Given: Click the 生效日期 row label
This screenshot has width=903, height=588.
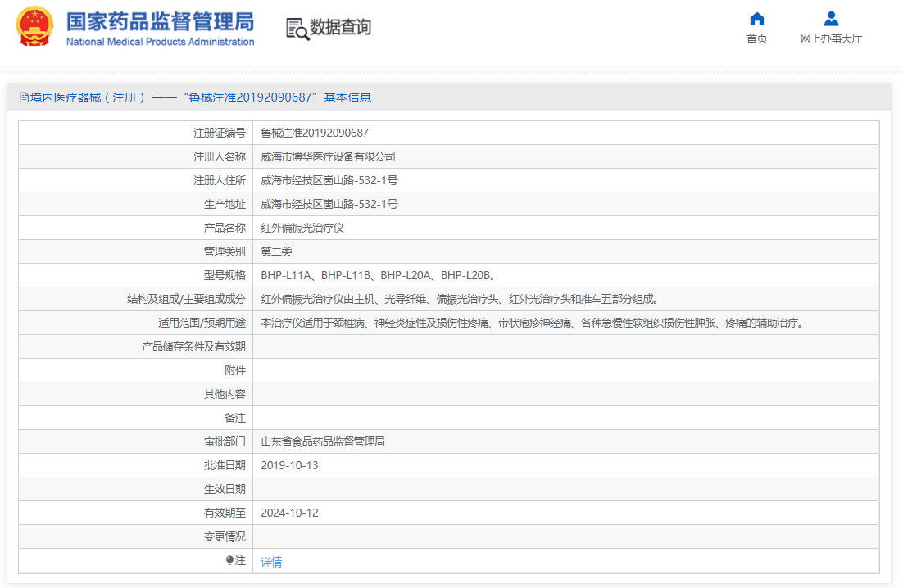Looking at the screenshot, I should [225, 489].
